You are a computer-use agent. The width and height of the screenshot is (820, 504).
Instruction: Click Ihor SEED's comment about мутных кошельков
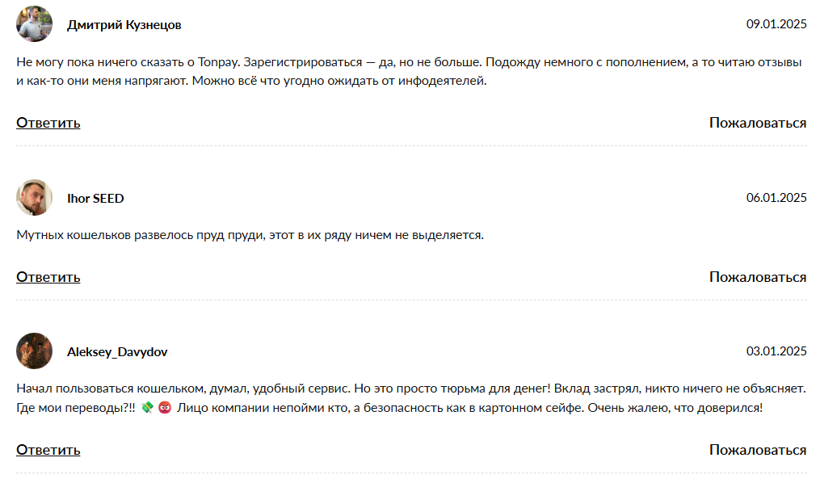250,235
